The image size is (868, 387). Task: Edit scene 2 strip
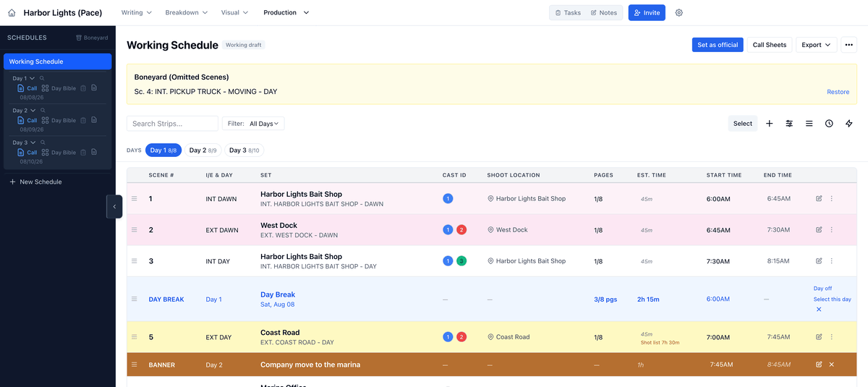pos(819,229)
